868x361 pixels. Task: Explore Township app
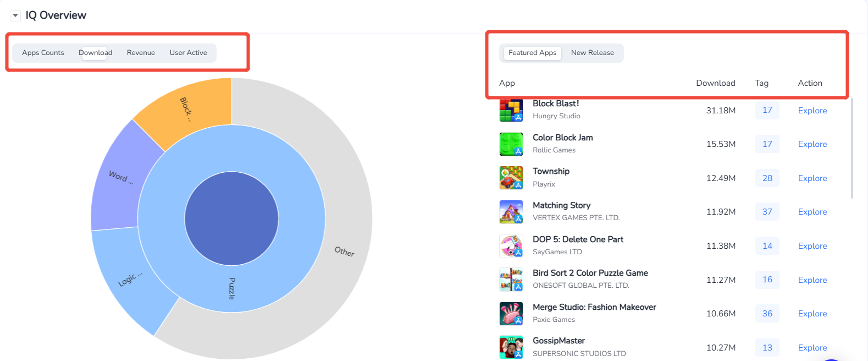(x=812, y=178)
